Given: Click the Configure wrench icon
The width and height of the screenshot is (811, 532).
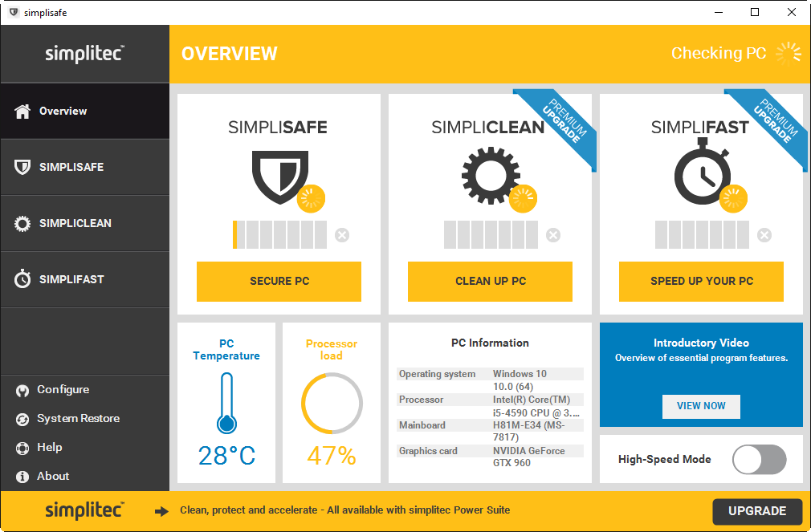Looking at the screenshot, I should pos(22,390).
